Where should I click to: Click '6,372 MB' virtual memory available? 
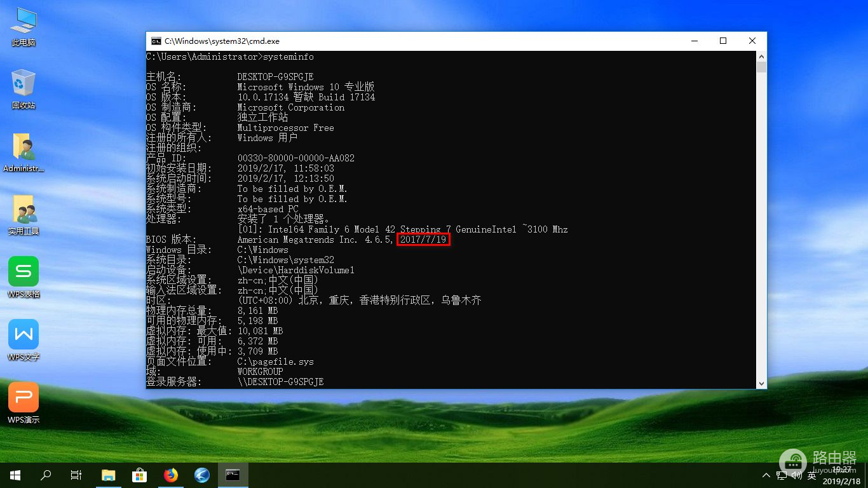(257, 341)
